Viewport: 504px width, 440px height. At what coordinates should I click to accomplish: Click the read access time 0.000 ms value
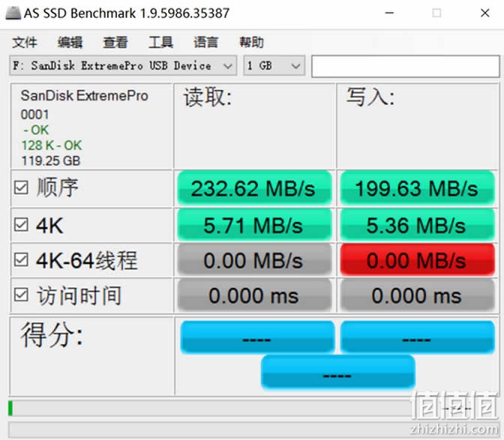pos(254,295)
